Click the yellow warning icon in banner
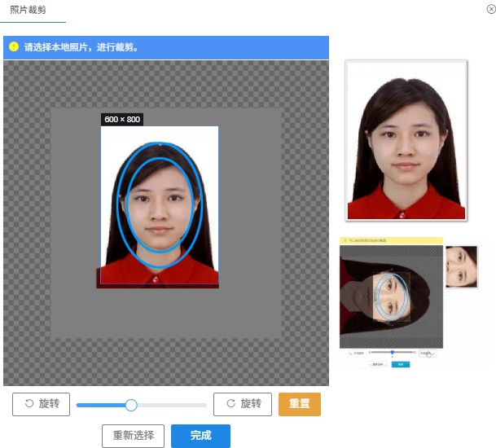The width and height of the screenshot is (496, 448). (14, 47)
